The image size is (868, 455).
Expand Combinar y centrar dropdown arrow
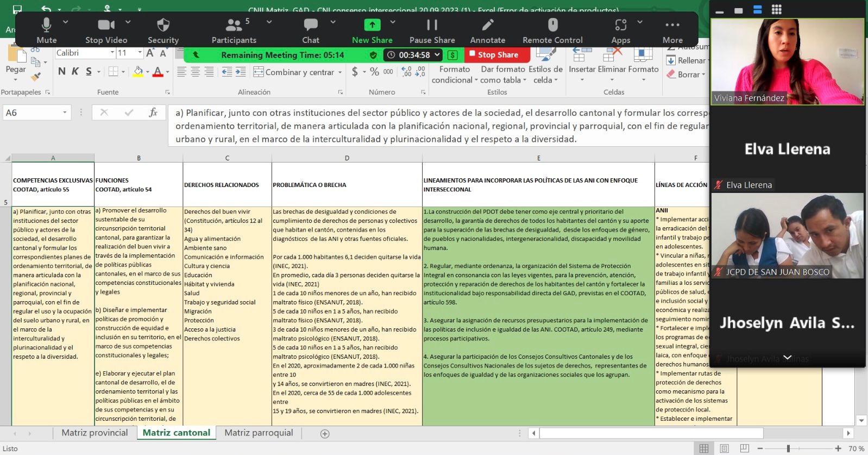point(341,72)
